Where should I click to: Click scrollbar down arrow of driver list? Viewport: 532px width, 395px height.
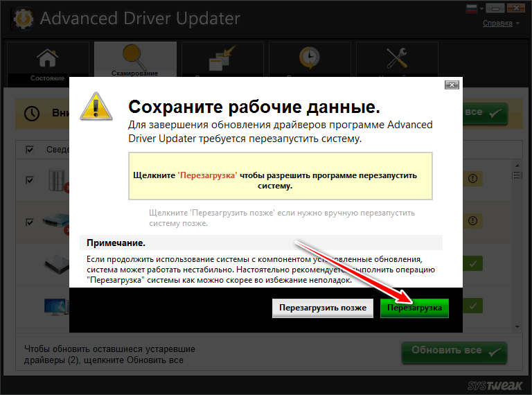coord(517,326)
